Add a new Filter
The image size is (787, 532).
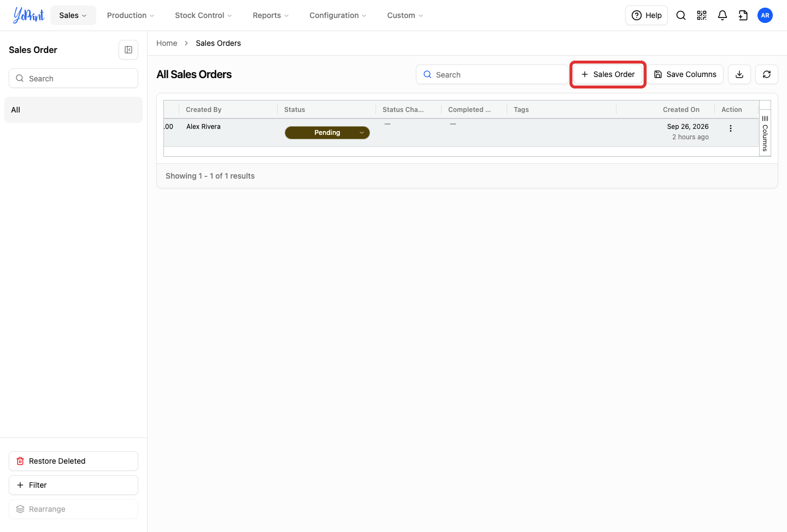(73, 485)
